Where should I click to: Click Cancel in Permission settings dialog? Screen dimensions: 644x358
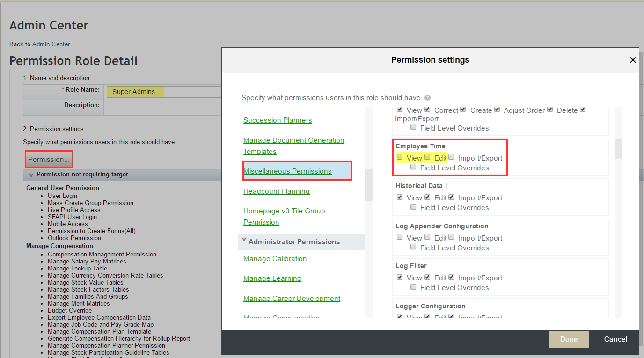pos(615,339)
